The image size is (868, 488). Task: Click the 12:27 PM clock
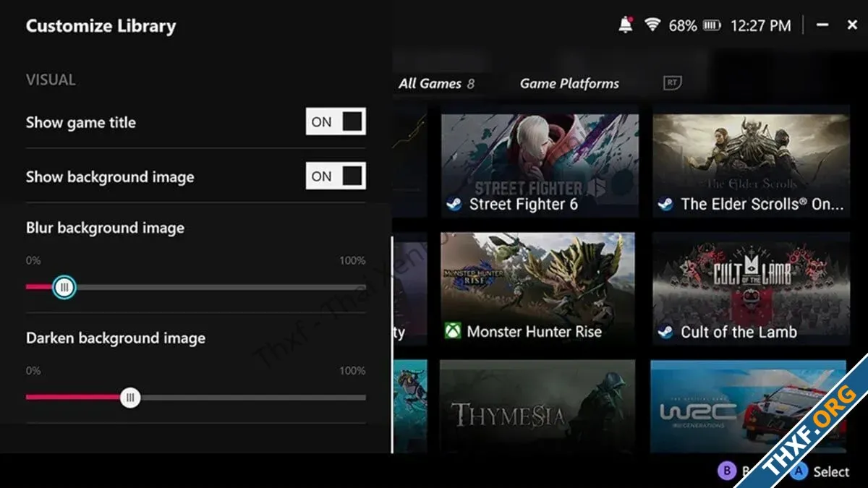point(761,26)
